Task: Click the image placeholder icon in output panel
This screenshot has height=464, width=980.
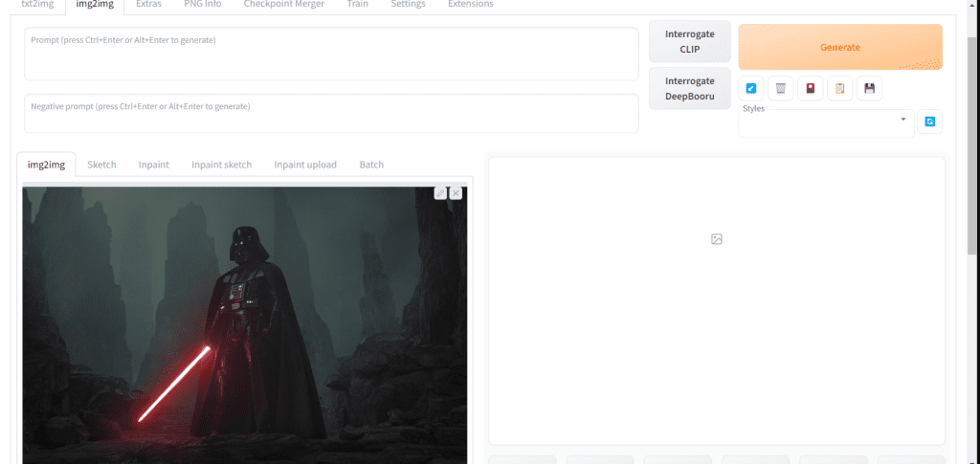Action: point(717,239)
